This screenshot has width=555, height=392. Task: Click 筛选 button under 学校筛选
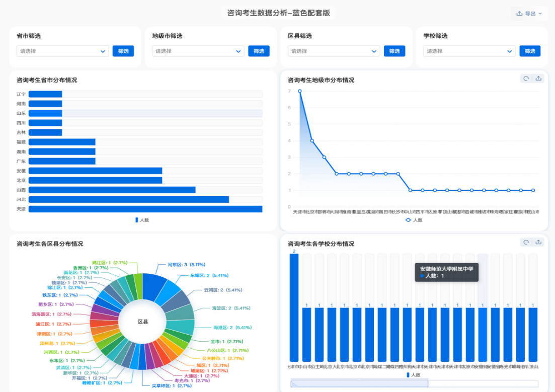click(x=530, y=51)
